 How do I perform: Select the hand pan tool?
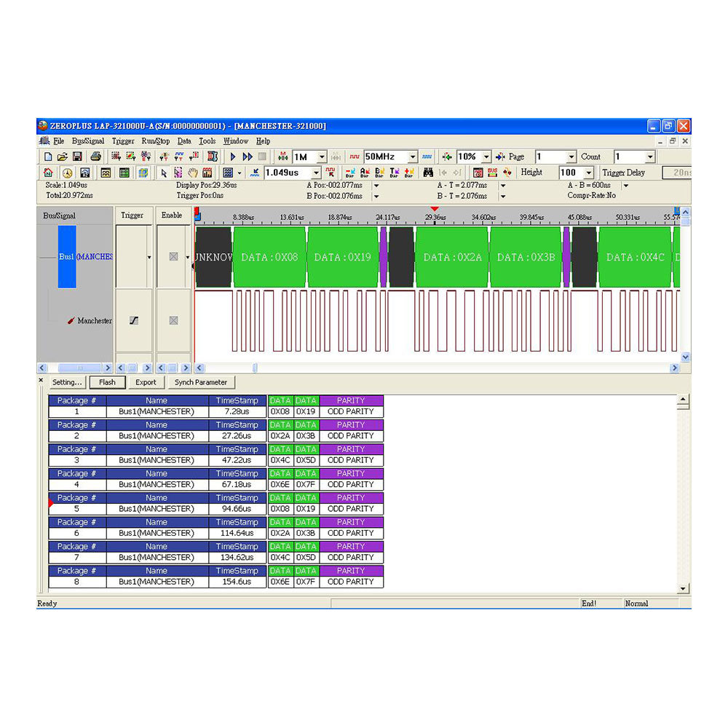(x=193, y=173)
